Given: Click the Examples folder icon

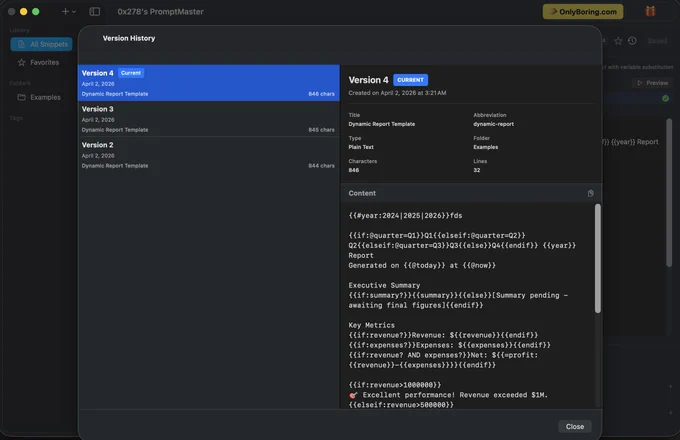Looking at the screenshot, I should [x=21, y=97].
